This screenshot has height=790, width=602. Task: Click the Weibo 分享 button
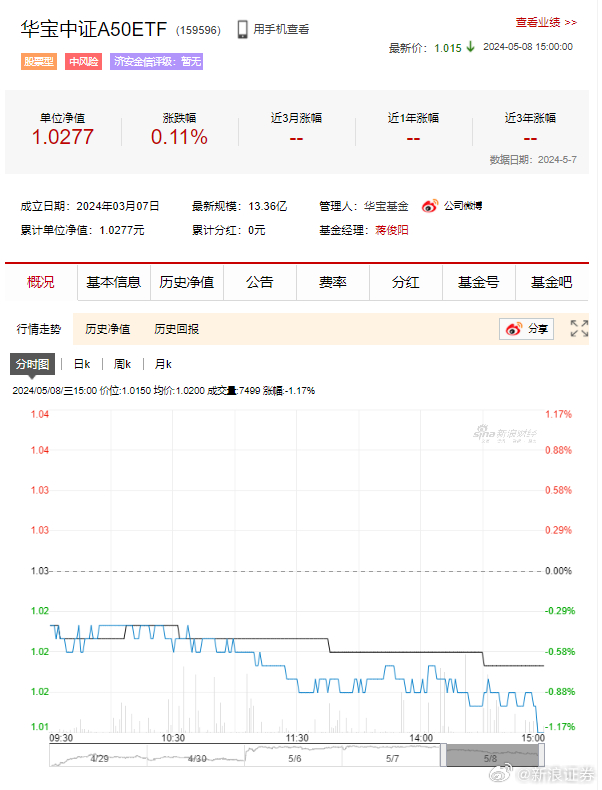526,329
